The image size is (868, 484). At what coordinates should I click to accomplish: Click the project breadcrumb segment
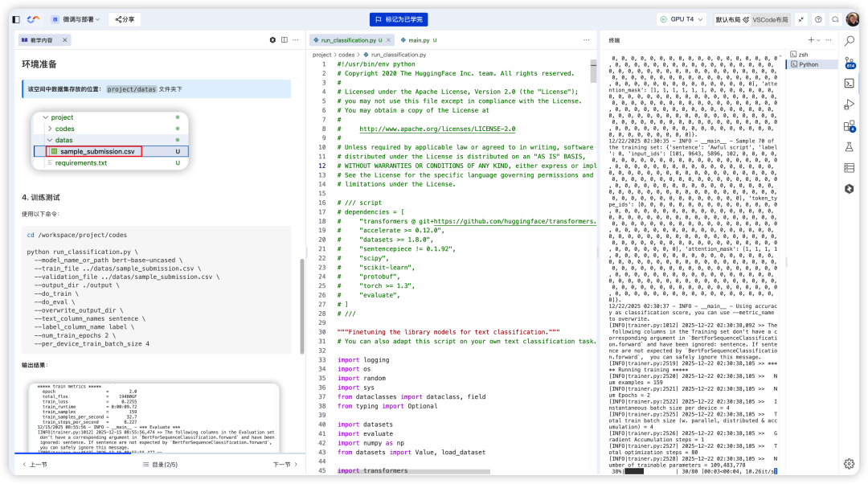pos(321,55)
